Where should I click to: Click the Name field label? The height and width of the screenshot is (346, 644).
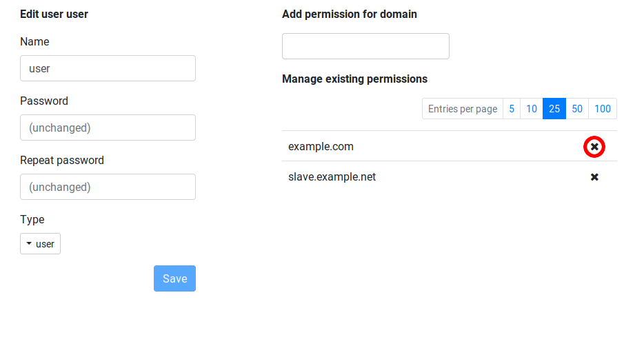click(x=34, y=41)
